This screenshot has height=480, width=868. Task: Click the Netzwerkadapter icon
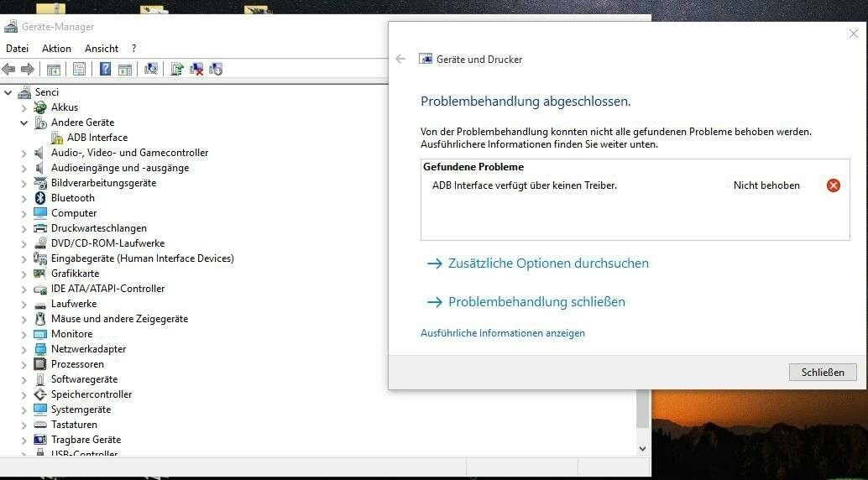click(x=40, y=349)
